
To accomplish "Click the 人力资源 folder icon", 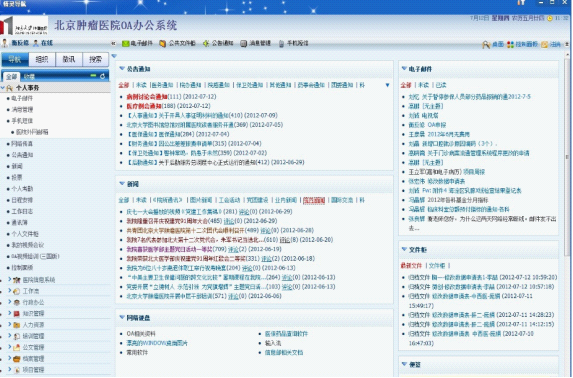I will coord(16,325).
